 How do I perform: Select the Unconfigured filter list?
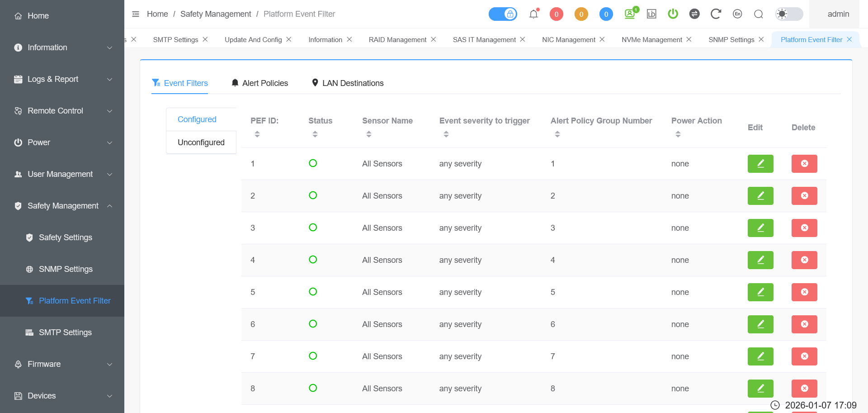coord(201,142)
